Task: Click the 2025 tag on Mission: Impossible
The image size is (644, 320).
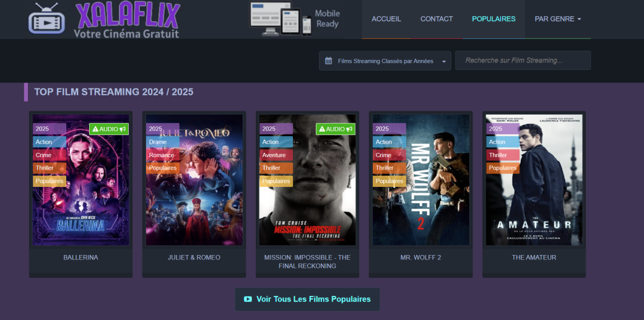Action: [x=276, y=129]
